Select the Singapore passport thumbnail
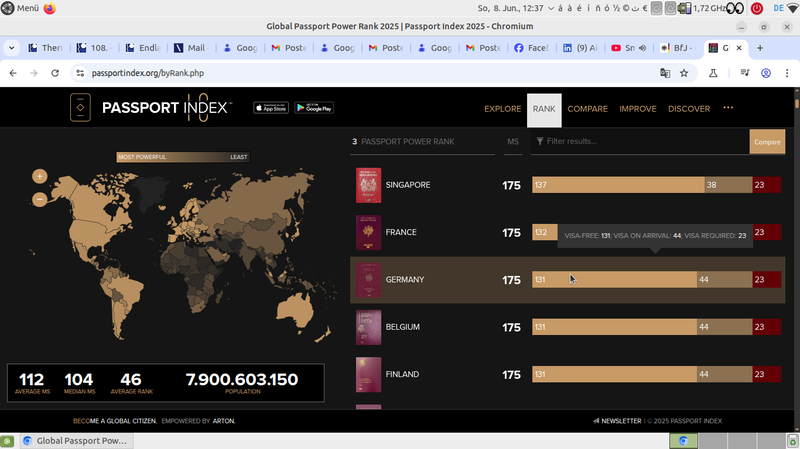The width and height of the screenshot is (800, 449). [x=368, y=185]
